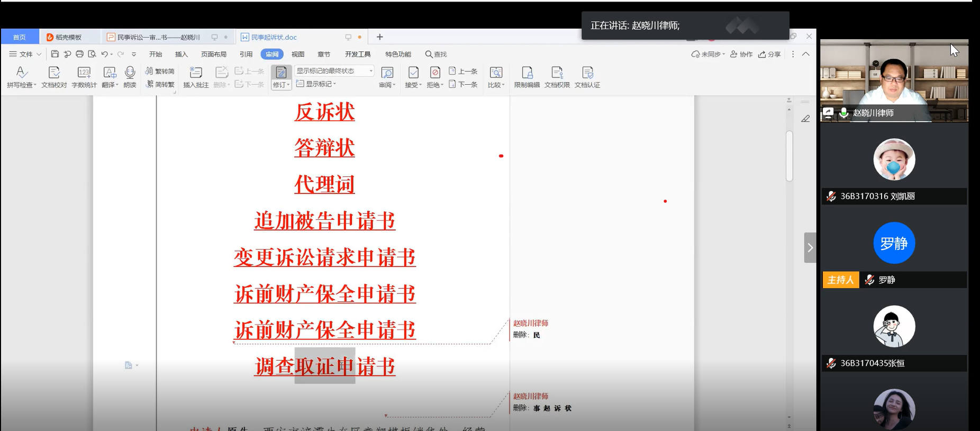Open the 显示标记的最终状态 combo box

pos(334,71)
